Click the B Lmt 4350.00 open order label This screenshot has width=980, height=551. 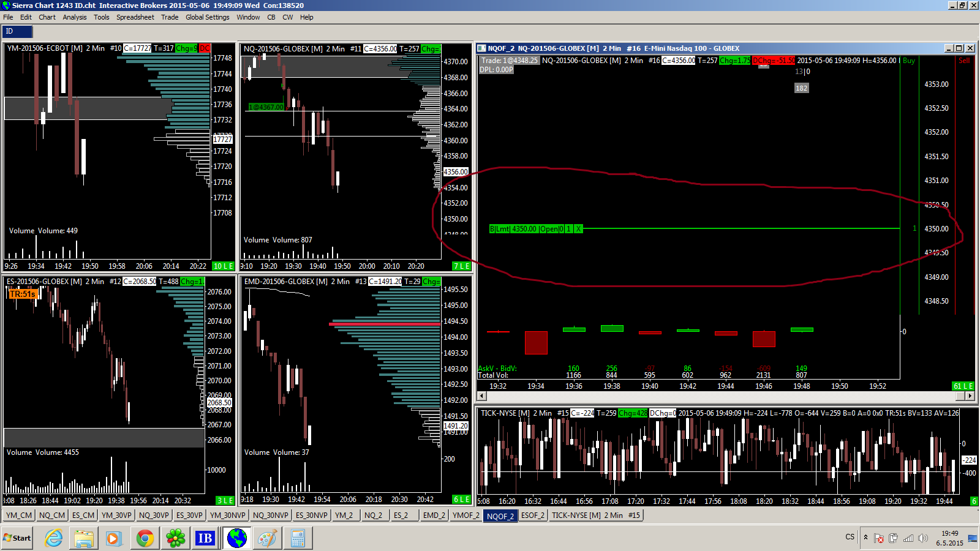[x=531, y=229]
